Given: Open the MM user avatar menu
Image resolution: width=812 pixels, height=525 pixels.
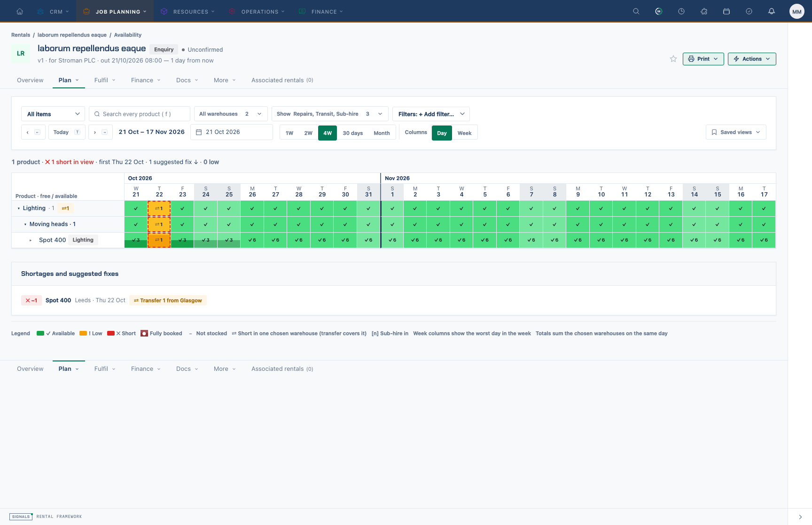Looking at the screenshot, I should 797,12.
